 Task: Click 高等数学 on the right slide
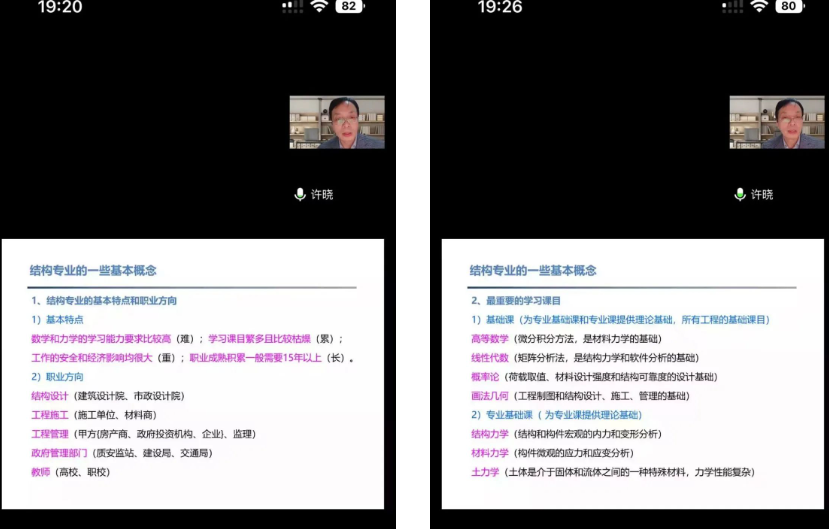click(x=490, y=339)
